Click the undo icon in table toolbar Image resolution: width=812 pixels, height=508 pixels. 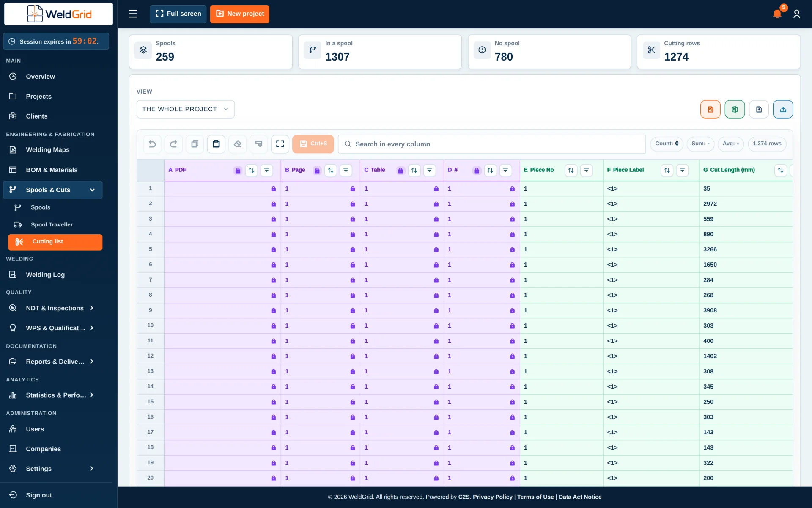[x=152, y=144]
